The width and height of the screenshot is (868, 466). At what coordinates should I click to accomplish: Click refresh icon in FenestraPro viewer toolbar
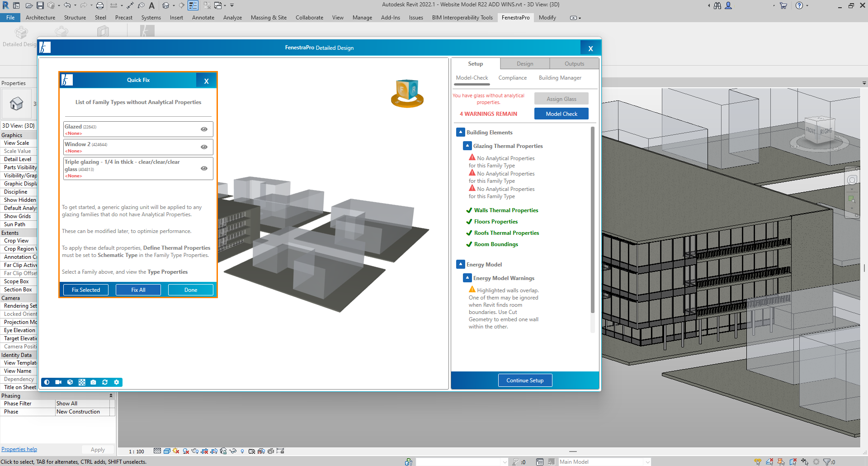tap(105, 382)
